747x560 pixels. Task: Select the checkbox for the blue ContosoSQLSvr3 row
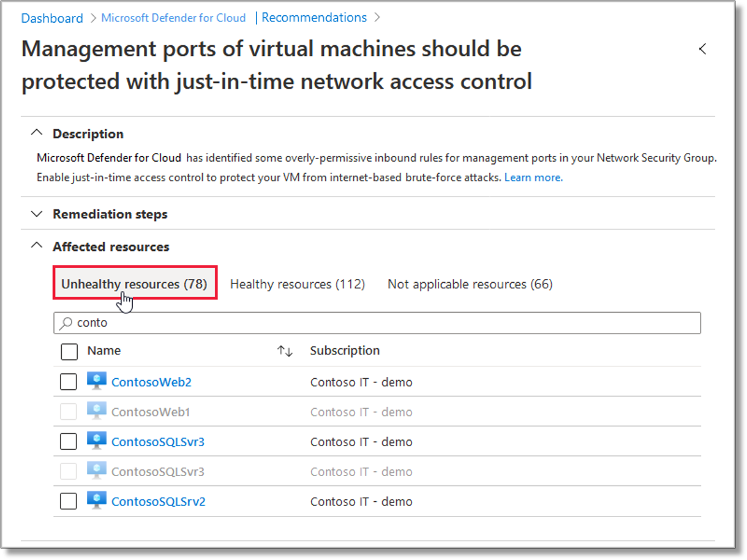point(69,441)
